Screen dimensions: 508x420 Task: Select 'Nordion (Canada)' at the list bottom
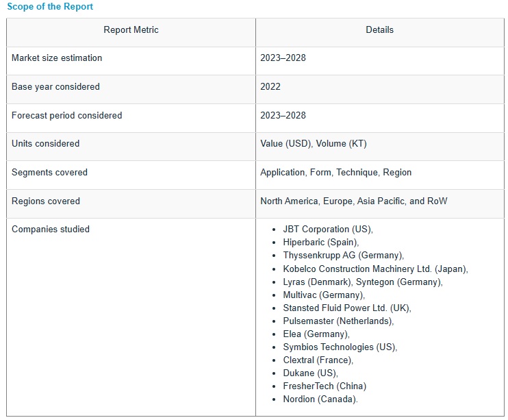click(320, 399)
